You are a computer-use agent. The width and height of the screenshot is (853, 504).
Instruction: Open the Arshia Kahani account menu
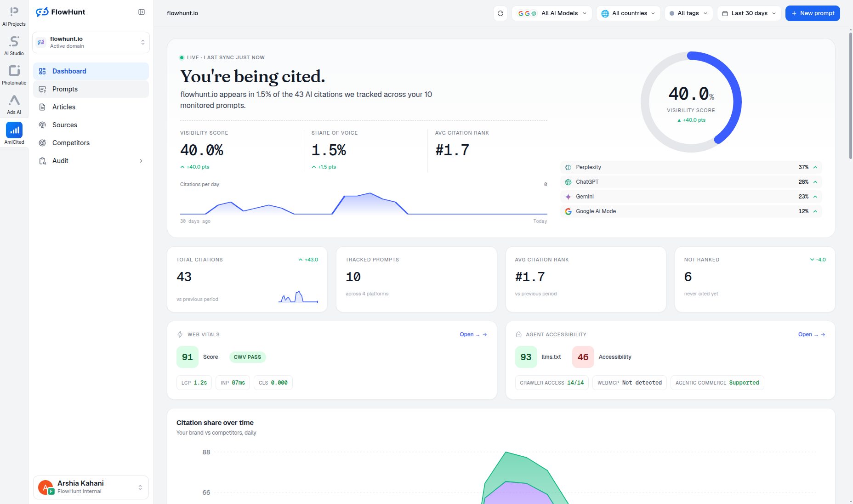click(91, 487)
